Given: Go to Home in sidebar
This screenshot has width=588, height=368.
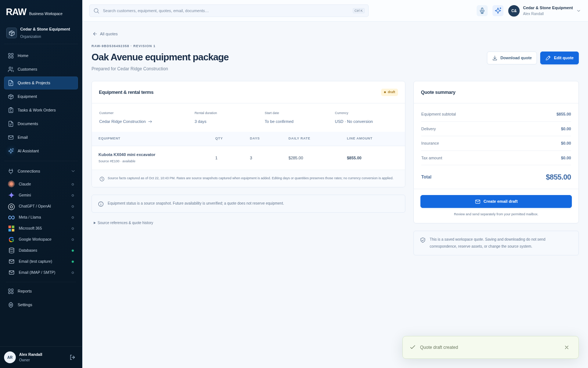Looking at the screenshot, I should pos(41,56).
